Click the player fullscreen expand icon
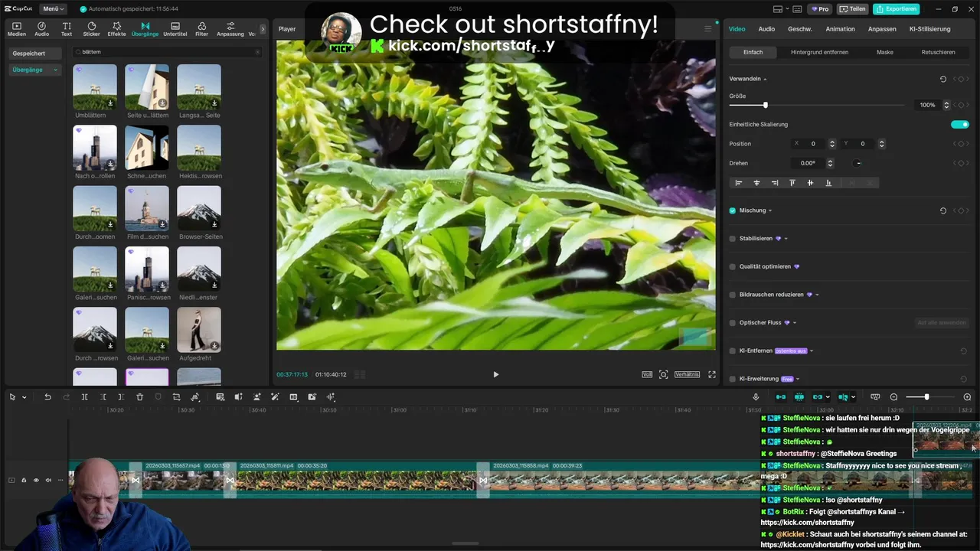The width and height of the screenshot is (980, 551). [712, 374]
